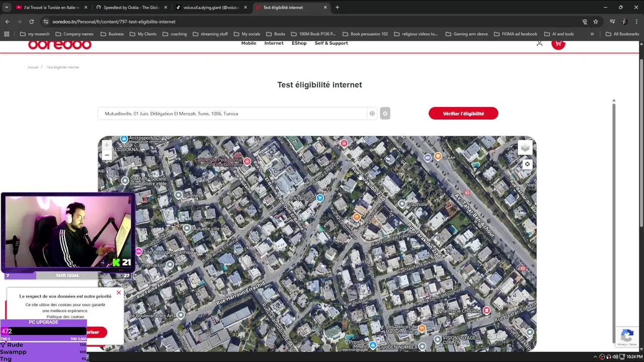Open the Internet menu
644x362 pixels.
click(274, 43)
